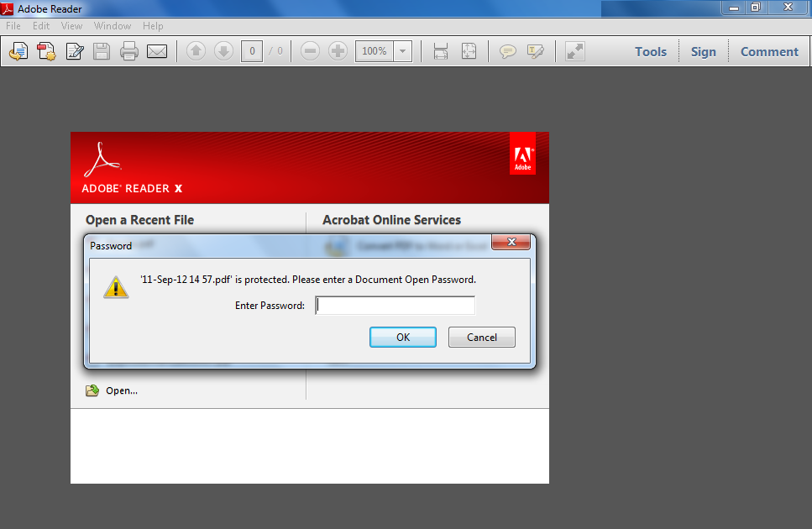This screenshot has height=529, width=812.
Task: Open the Tools pane
Action: [651, 52]
